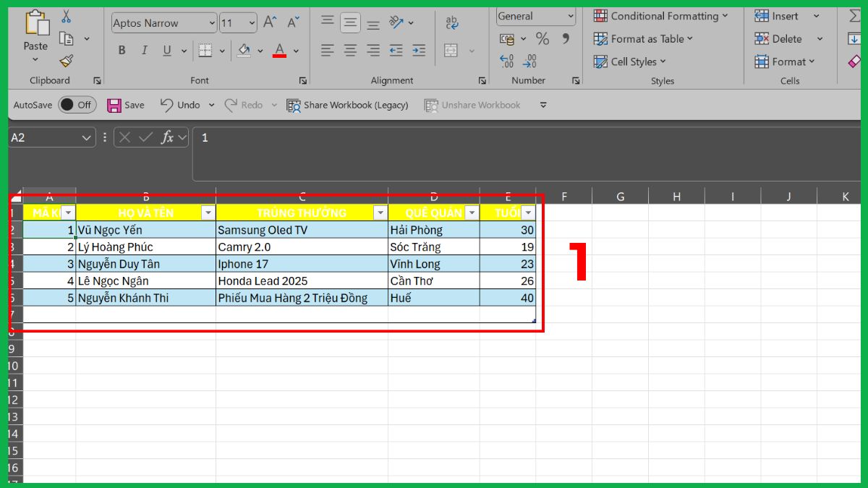Open the QUÊ QUÁN column filter
This screenshot has width=868, height=488.
click(472, 213)
